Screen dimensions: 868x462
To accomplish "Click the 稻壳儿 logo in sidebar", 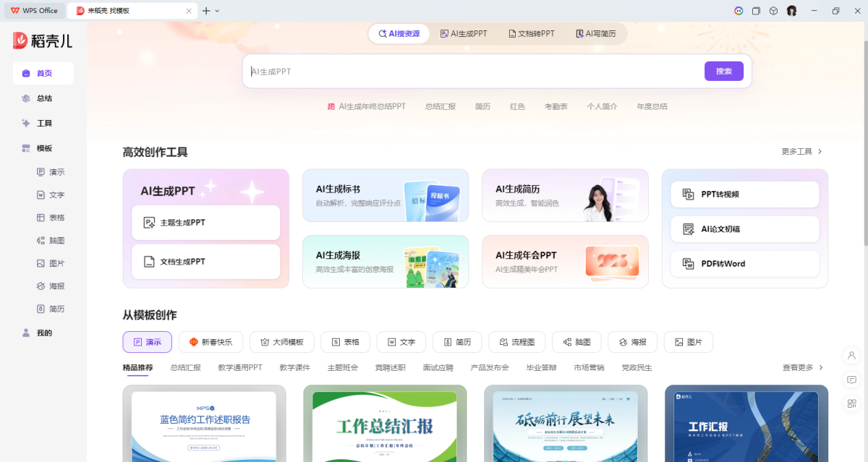I will click(43, 41).
